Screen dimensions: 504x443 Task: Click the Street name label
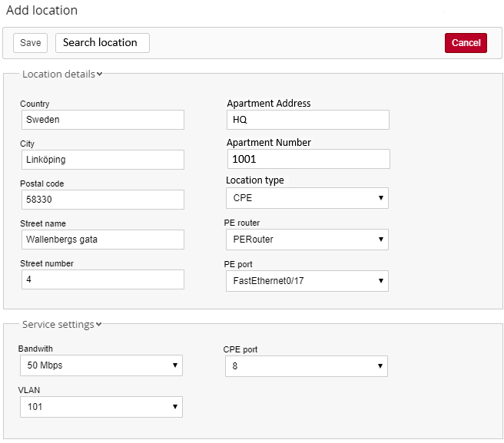43,223
